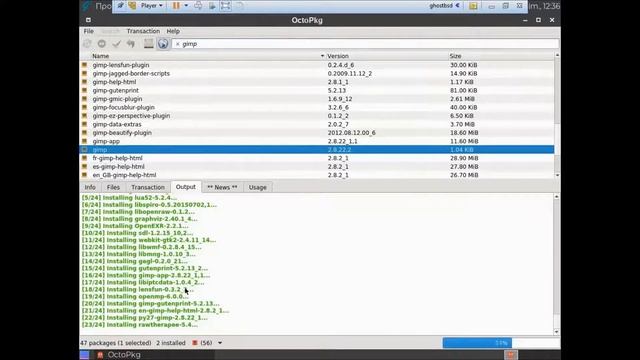Click the package icon beside gimp-lensfun-plugin
This screenshot has width=640, height=360.
coord(84,65)
